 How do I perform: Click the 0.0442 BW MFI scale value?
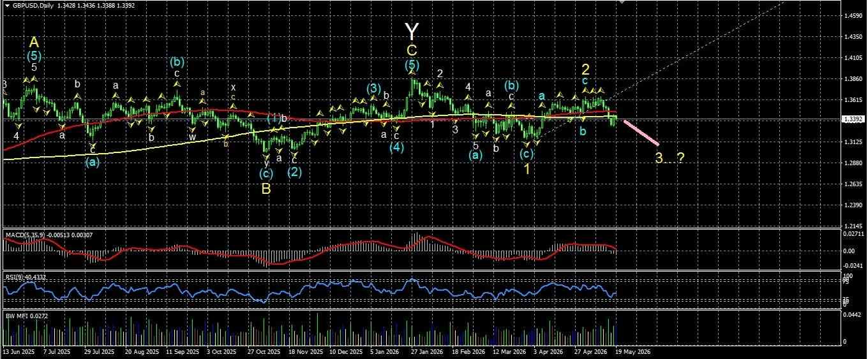pos(852,315)
